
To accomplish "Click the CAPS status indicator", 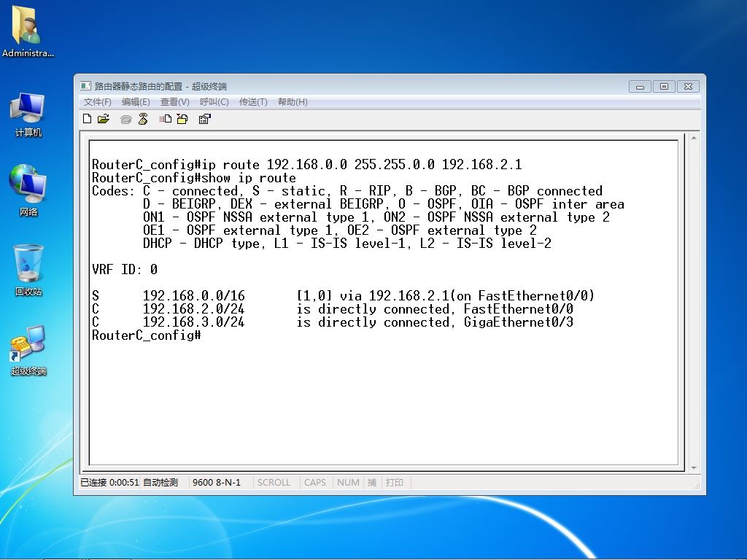I will (x=315, y=483).
